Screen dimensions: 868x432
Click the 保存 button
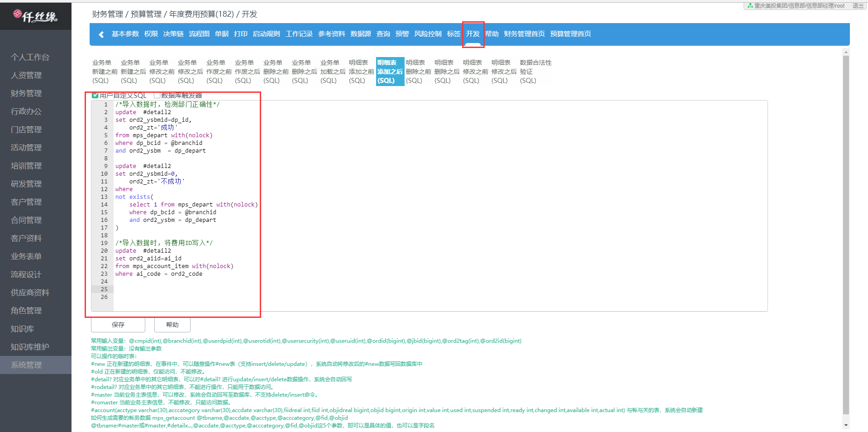(118, 325)
